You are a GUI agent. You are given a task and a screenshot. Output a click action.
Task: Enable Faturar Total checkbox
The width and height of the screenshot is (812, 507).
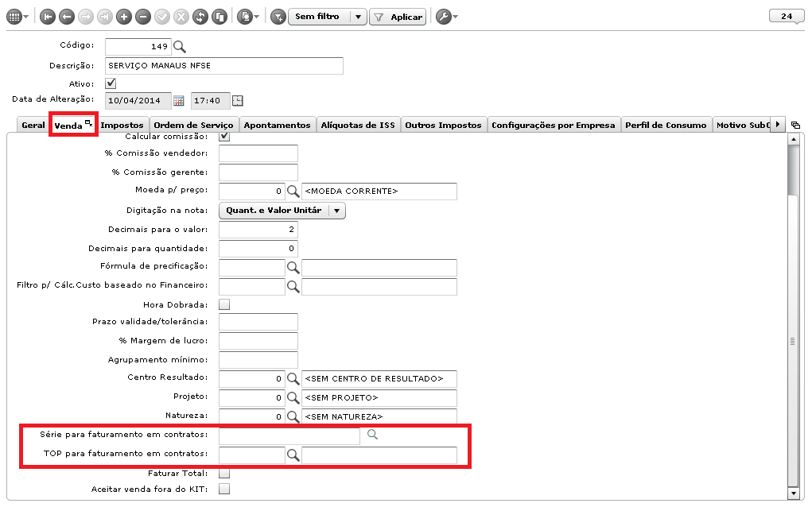coord(224,474)
